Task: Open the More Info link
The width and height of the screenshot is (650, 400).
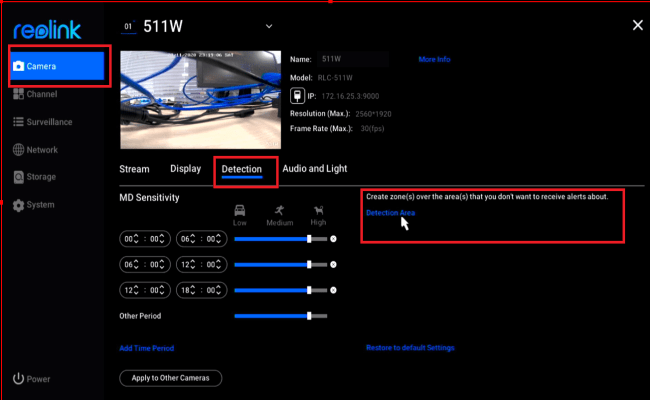Action: (434, 59)
